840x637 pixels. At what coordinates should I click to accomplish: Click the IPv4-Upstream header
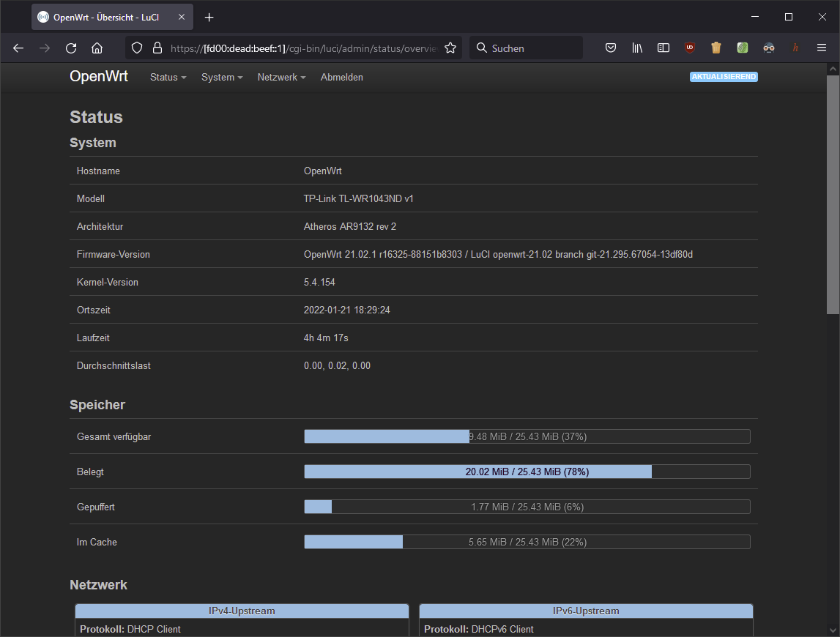pos(242,611)
